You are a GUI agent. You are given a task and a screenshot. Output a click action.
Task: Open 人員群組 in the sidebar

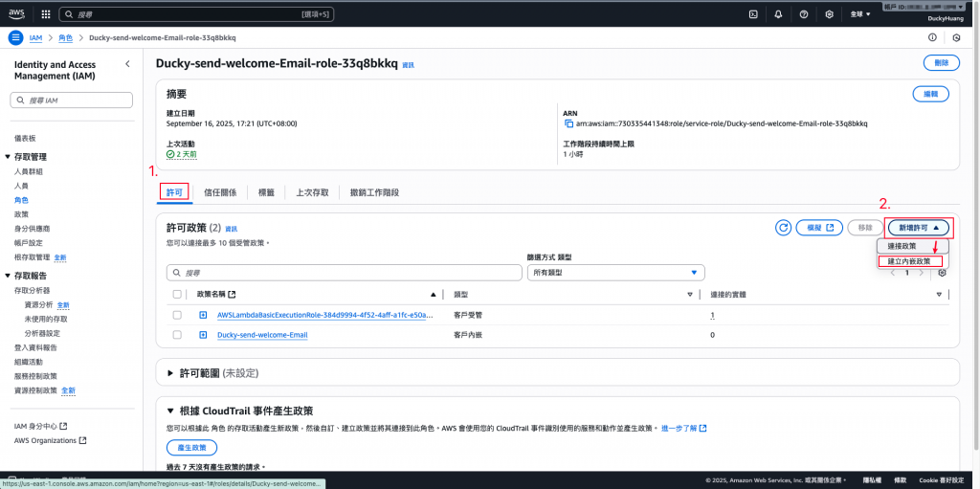pos(29,171)
